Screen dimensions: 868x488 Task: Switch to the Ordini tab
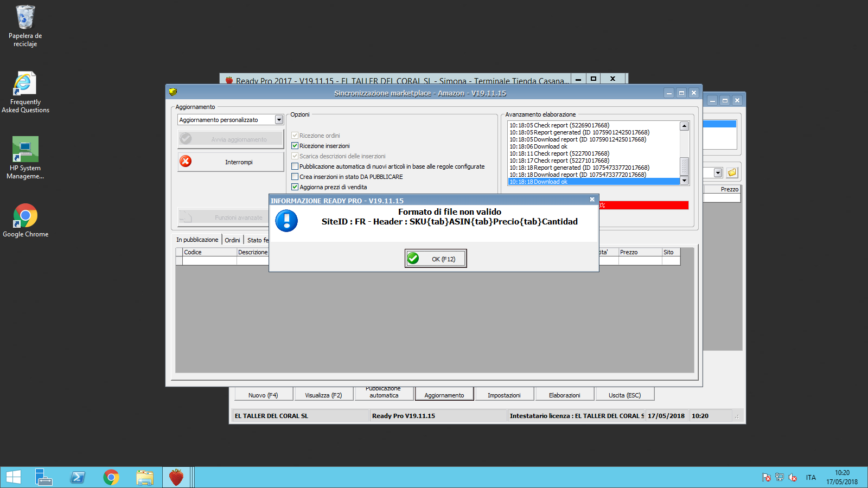pos(232,240)
